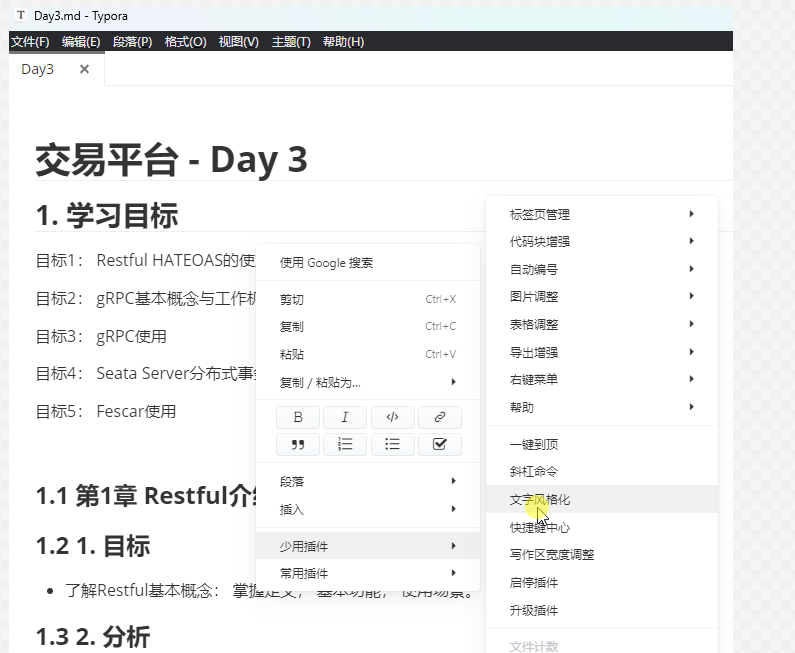795x653 pixels.
Task: Select 一键到顶 plugin entry
Action: 602,445
